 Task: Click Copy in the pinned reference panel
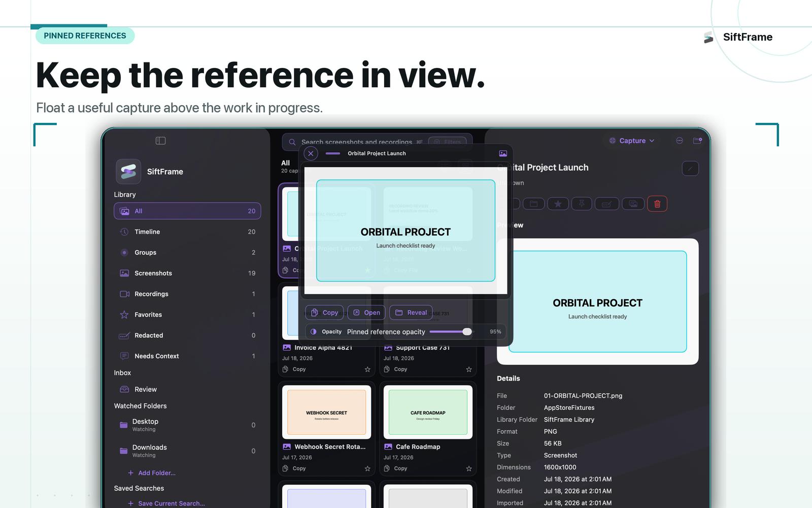[324, 312]
